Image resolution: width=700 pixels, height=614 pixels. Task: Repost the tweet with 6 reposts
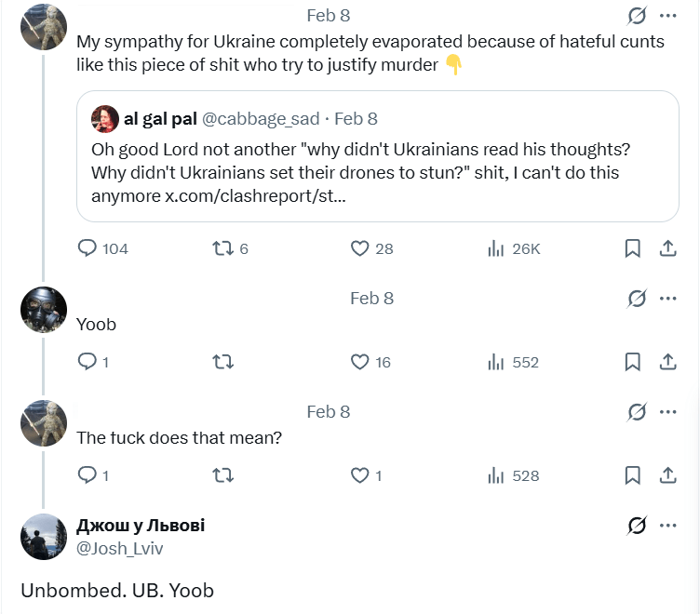point(222,248)
